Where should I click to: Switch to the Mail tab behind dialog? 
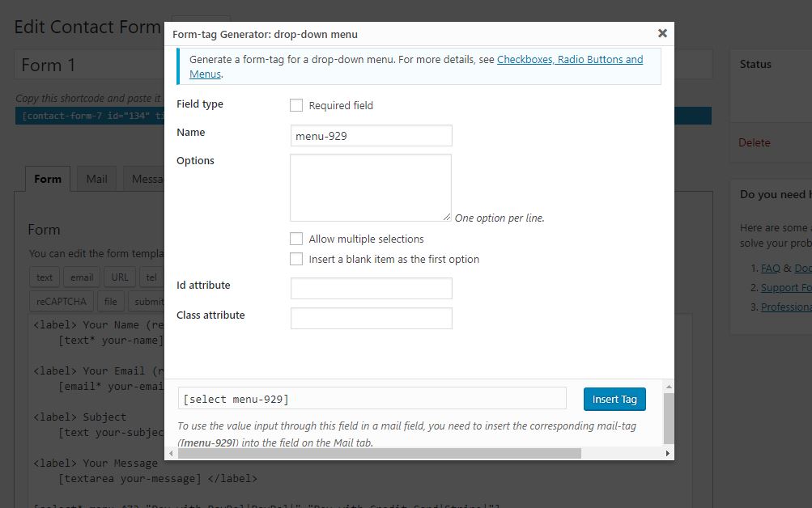click(x=97, y=179)
